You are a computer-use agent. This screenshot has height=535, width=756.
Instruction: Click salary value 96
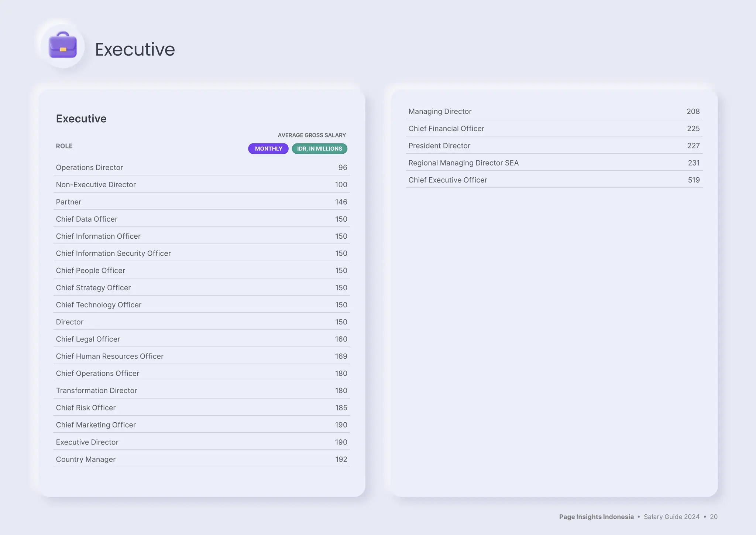point(343,167)
